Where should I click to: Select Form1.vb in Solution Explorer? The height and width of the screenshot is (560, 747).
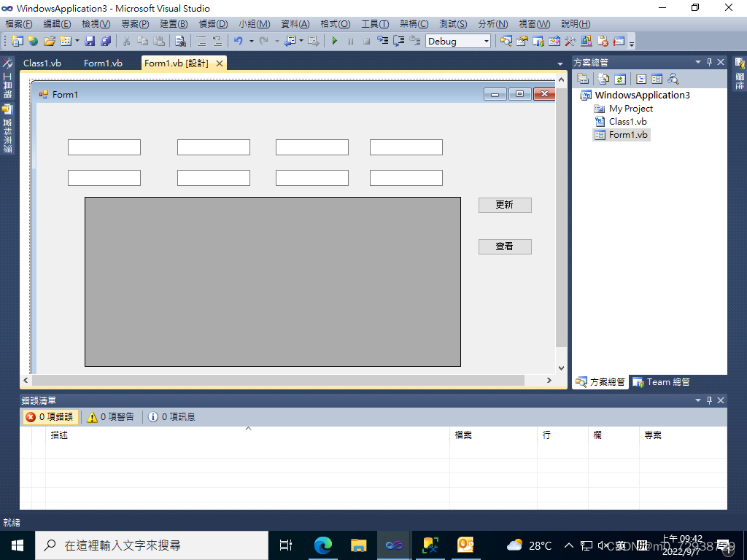point(626,134)
